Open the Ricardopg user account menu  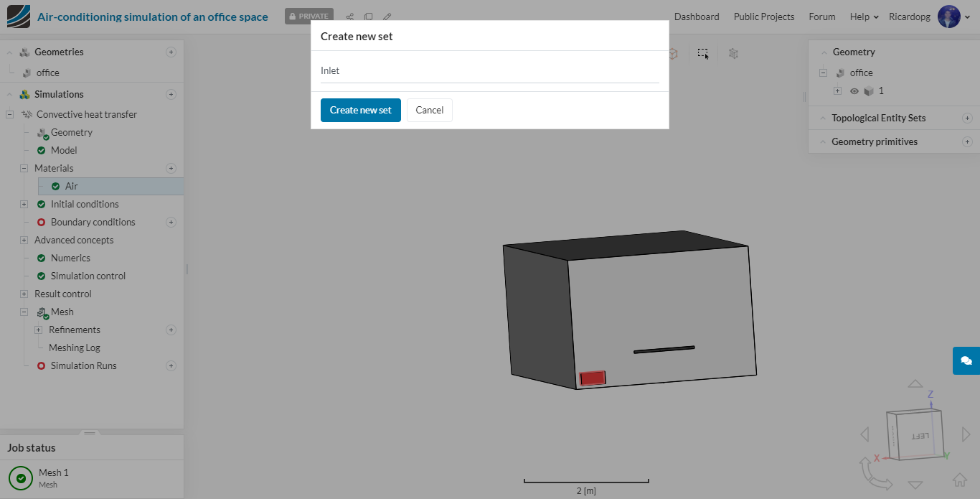click(x=929, y=17)
